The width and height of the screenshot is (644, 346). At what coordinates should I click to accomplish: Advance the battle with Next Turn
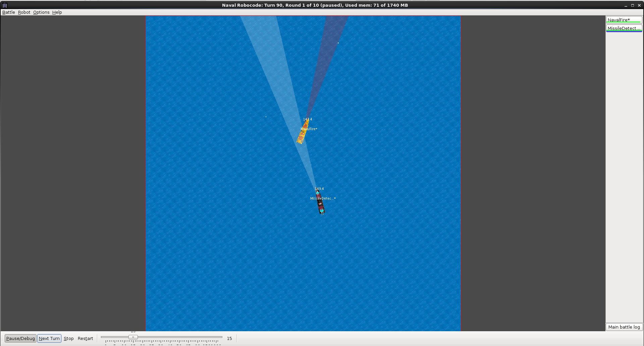pos(49,338)
